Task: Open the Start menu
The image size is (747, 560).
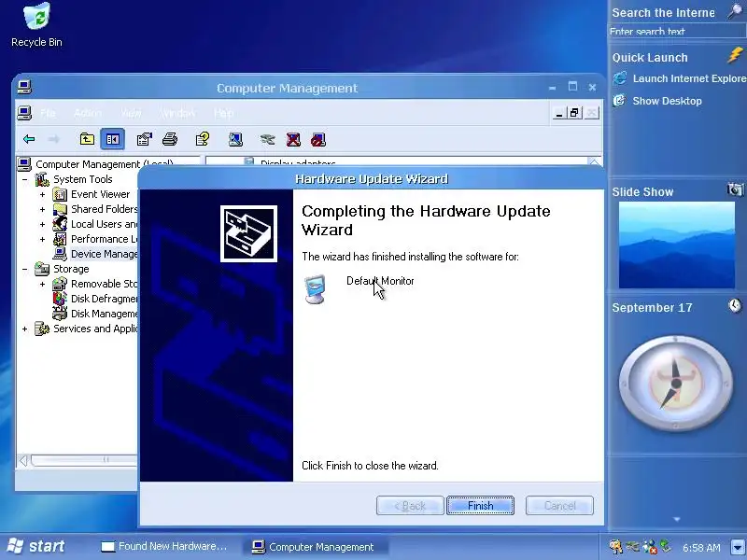Action: [36, 546]
